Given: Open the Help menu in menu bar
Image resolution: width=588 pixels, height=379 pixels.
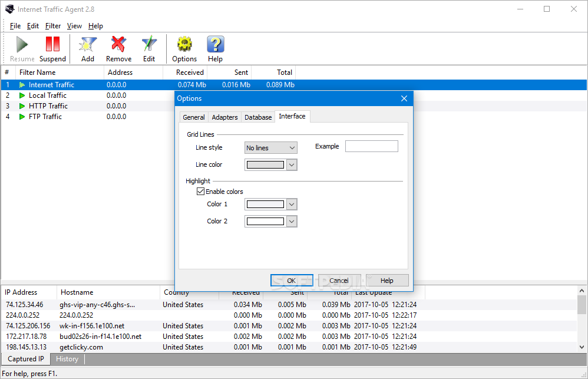Looking at the screenshot, I should [95, 26].
